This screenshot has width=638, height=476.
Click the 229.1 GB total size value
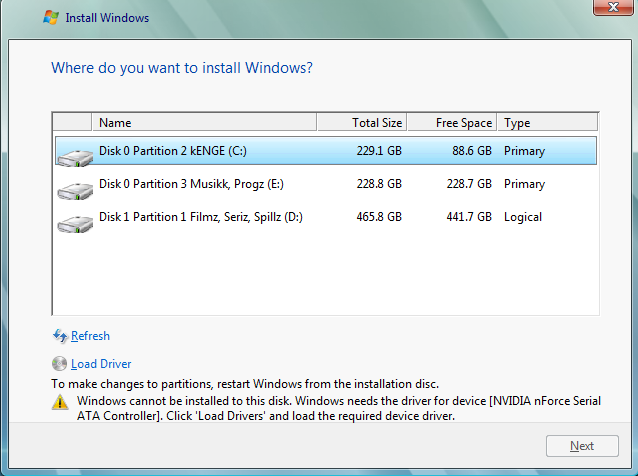click(x=379, y=151)
